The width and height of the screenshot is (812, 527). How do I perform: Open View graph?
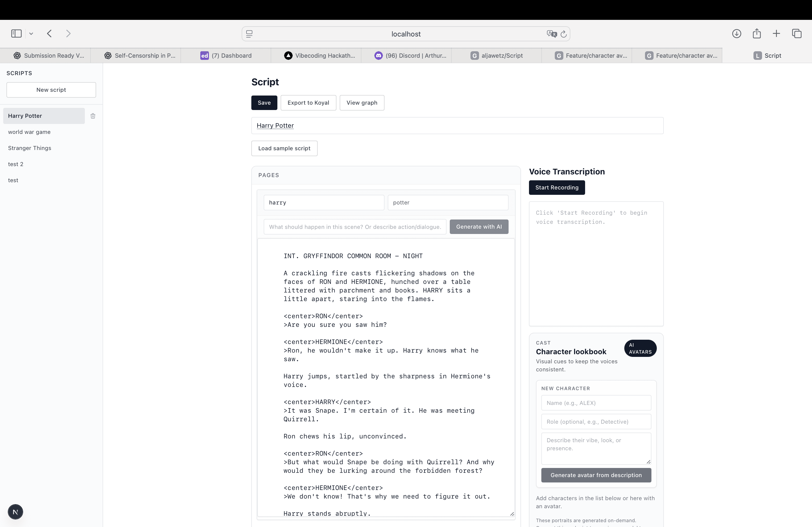(x=362, y=103)
